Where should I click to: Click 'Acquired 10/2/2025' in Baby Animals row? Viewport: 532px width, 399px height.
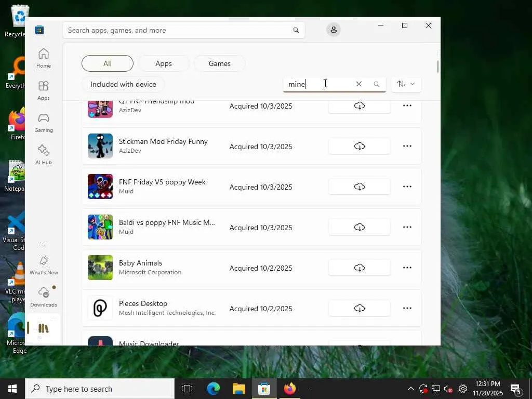[261, 268]
